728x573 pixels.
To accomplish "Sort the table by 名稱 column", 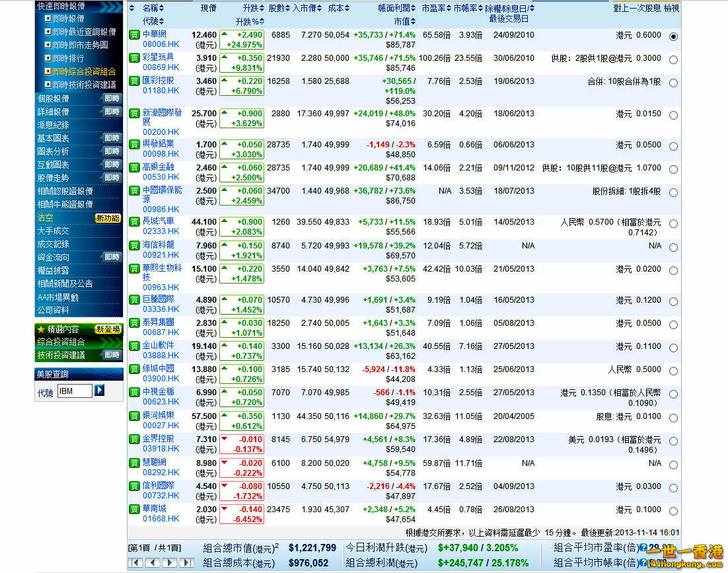I will pyautogui.click(x=153, y=9).
